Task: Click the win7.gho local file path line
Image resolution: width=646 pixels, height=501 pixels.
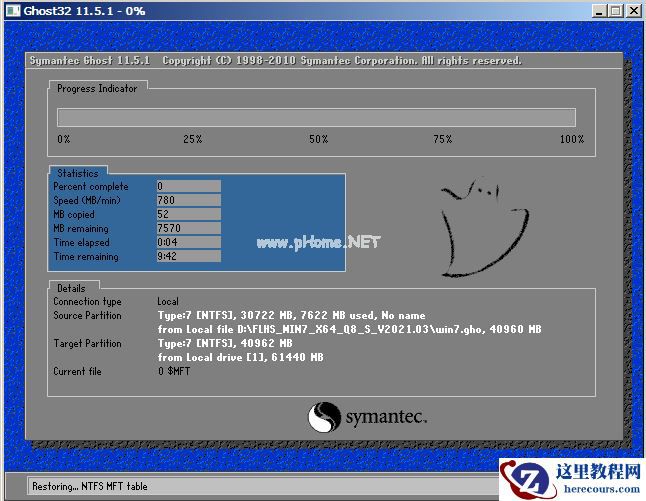Action: click(x=349, y=330)
